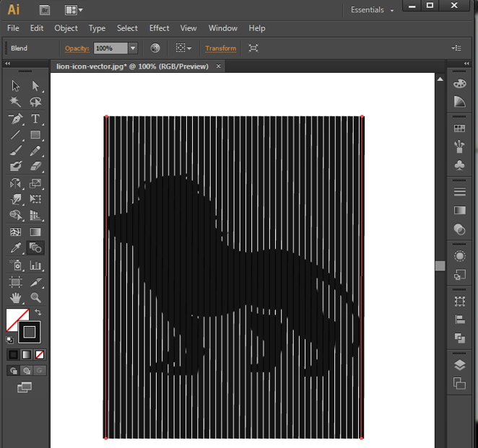Swap fill and stroke colors
The height and width of the screenshot is (448, 478).
tap(38, 312)
